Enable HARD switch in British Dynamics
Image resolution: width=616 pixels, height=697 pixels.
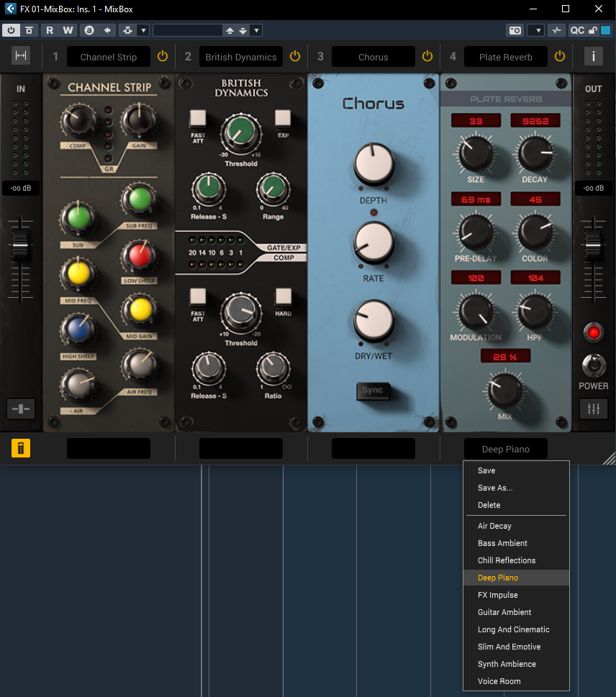click(284, 296)
